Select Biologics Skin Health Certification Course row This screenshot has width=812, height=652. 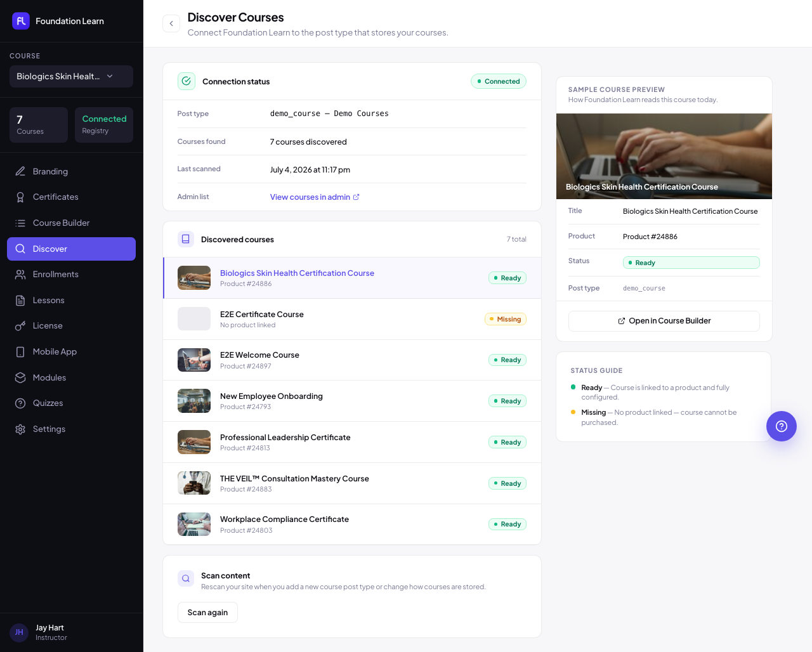[x=352, y=278]
